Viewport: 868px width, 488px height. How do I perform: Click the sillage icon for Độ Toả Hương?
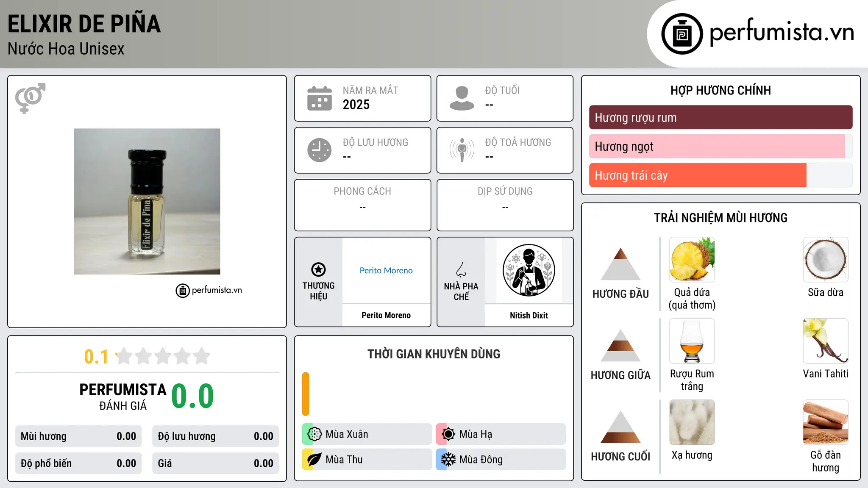tap(462, 150)
